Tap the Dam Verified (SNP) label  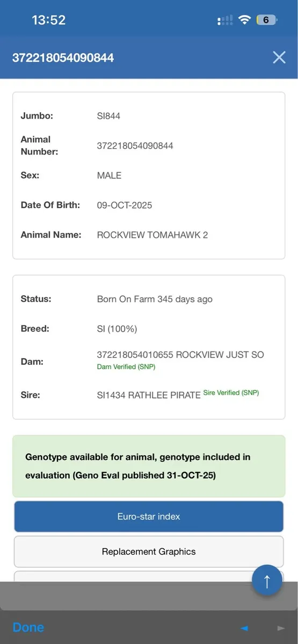[126, 367]
